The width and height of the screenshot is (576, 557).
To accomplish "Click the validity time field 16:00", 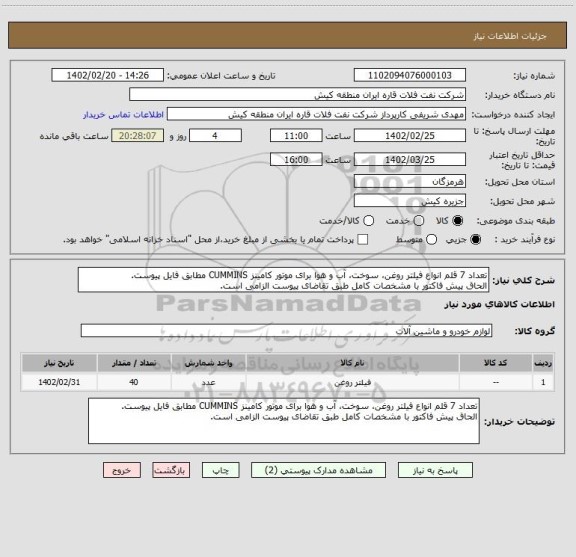I will pos(296,159).
